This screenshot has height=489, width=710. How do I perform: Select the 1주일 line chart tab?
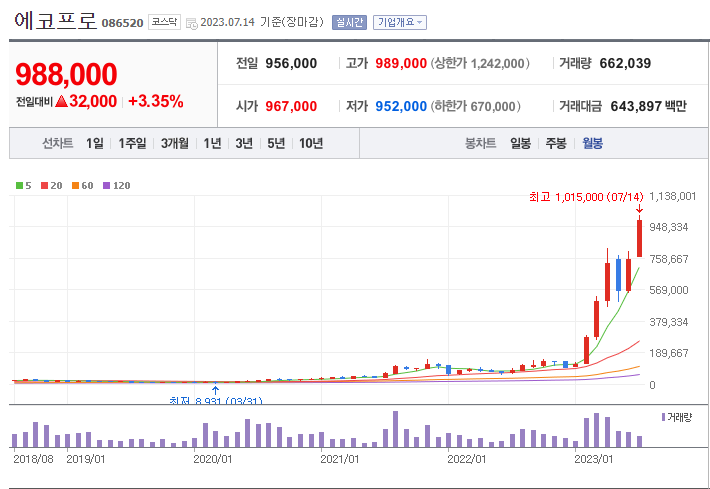[132, 144]
